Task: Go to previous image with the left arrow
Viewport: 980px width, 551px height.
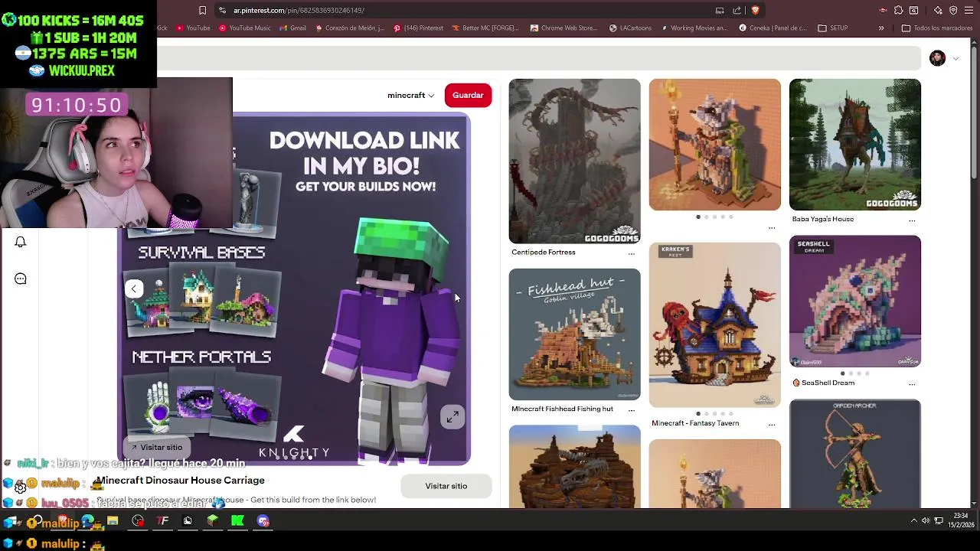Action: pos(134,289)
